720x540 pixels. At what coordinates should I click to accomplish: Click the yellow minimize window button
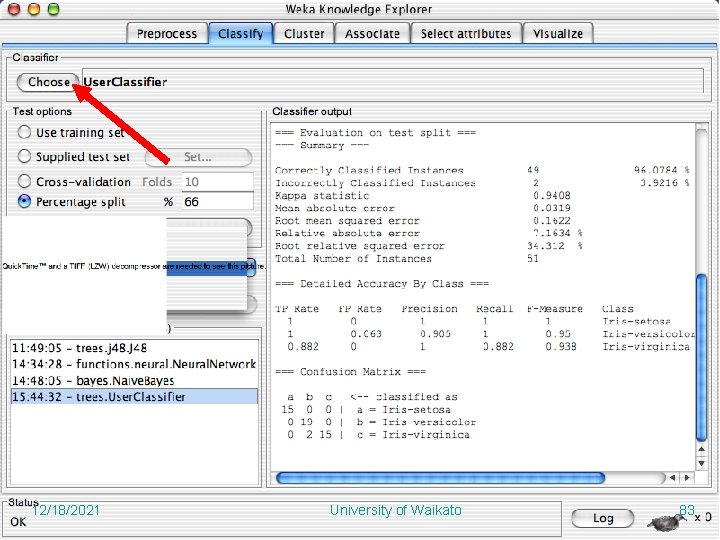pyautogui.click(x=34, y=9)
